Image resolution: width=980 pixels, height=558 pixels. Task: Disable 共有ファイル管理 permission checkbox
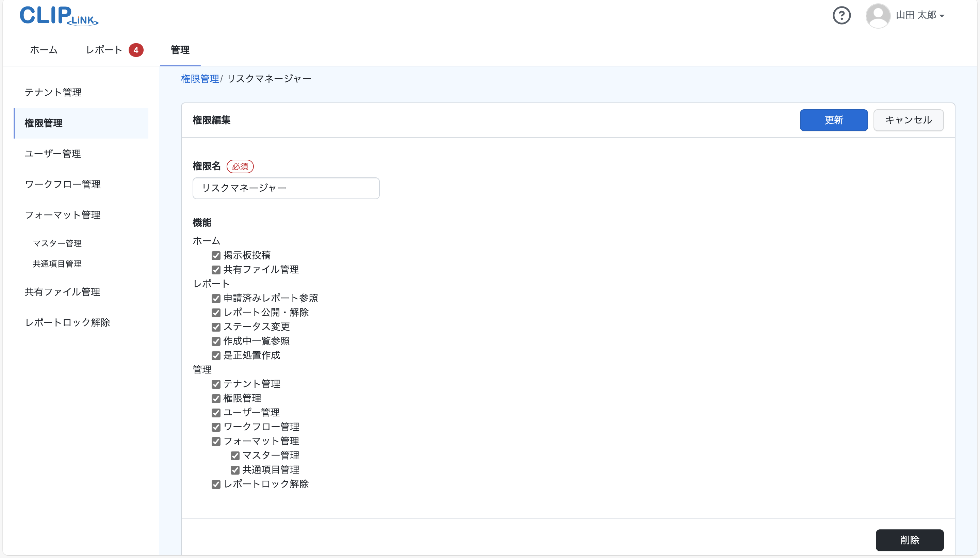coord(216,269)
